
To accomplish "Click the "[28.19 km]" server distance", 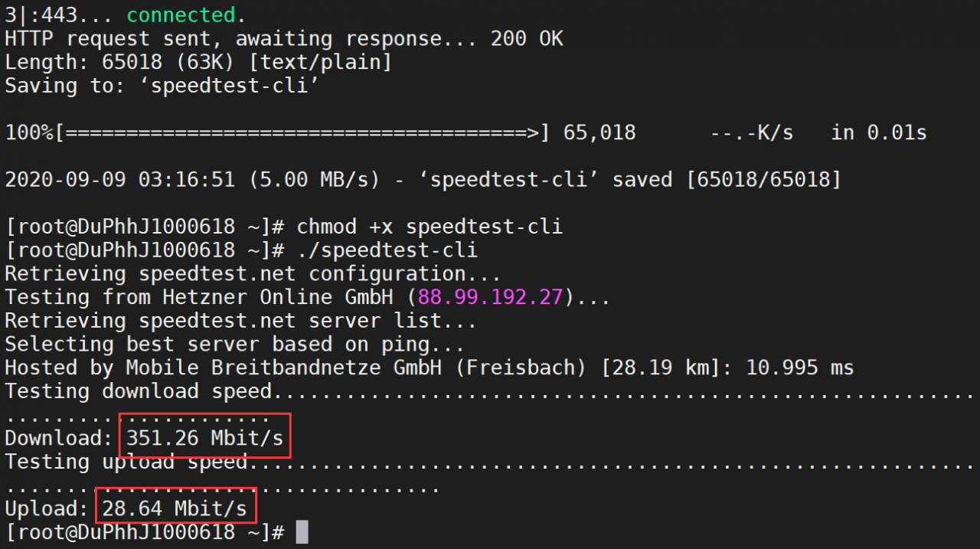I will tap(660, 368).
